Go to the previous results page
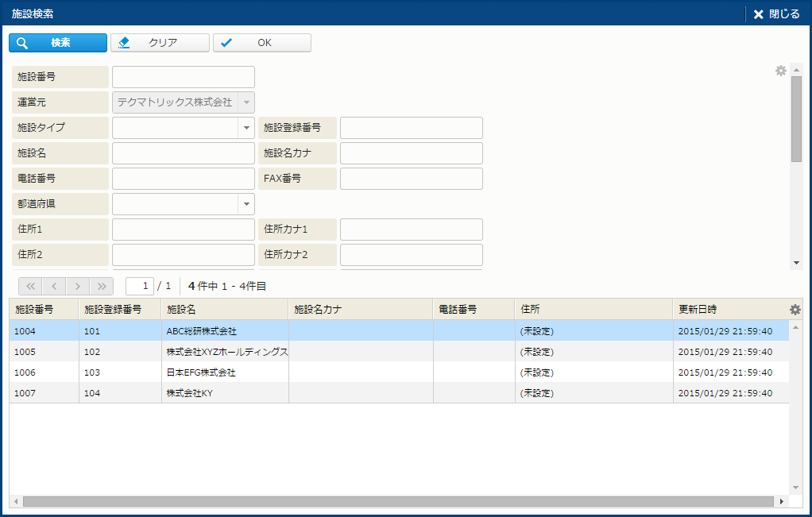The image size is (812, 517). (53, 286)
